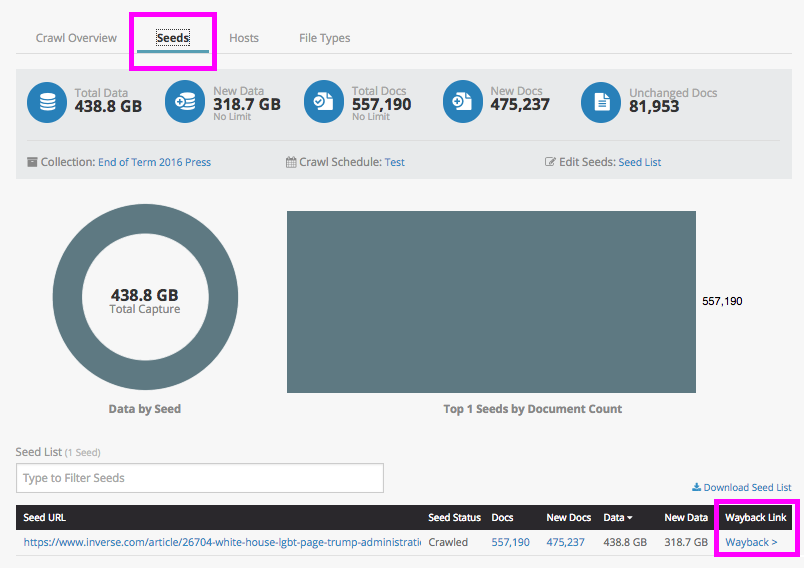Click the Crawl Schedule calendar icon
This screenshot has height=568, width=804.
coord(291,163)
